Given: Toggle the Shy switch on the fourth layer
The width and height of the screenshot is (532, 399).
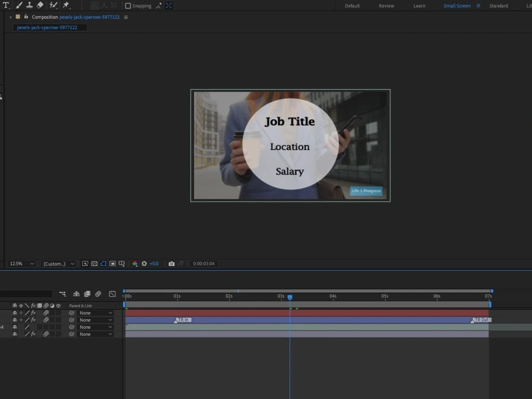Looking at the screenshot, I should click(x=14, y=334).
